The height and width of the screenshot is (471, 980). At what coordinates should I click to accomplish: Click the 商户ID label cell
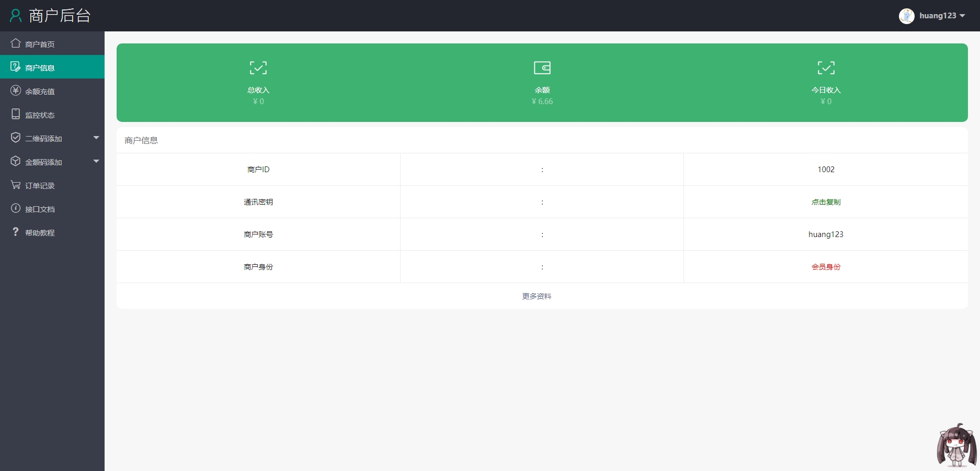pyautogui.click(x=258, y=170)
